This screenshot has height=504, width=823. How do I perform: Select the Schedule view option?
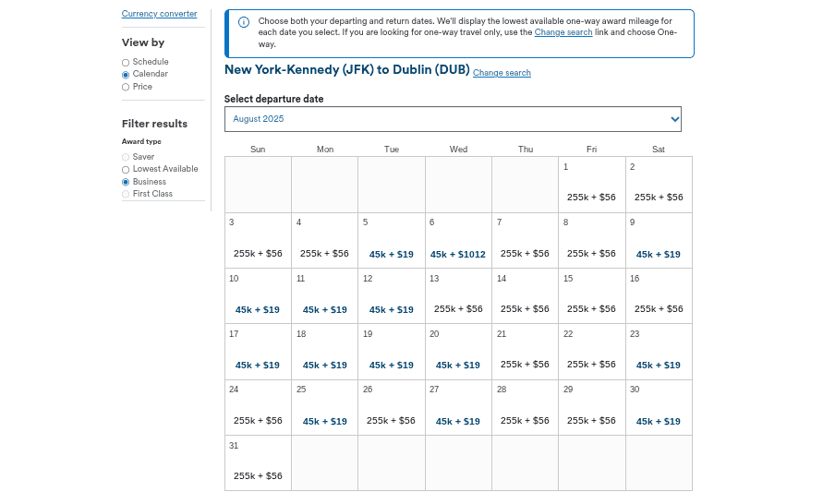click(x=126, y=63)
